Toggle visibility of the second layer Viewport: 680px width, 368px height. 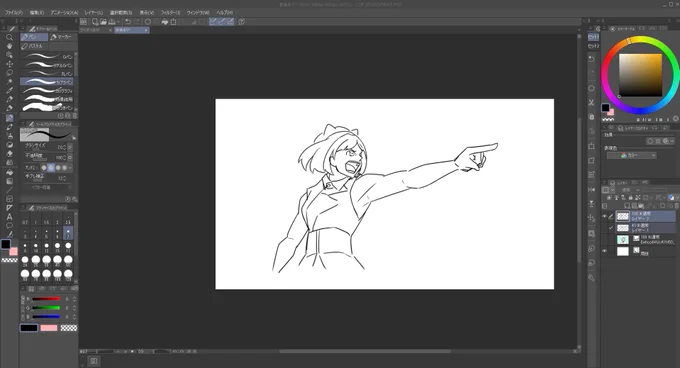[605, 228]
